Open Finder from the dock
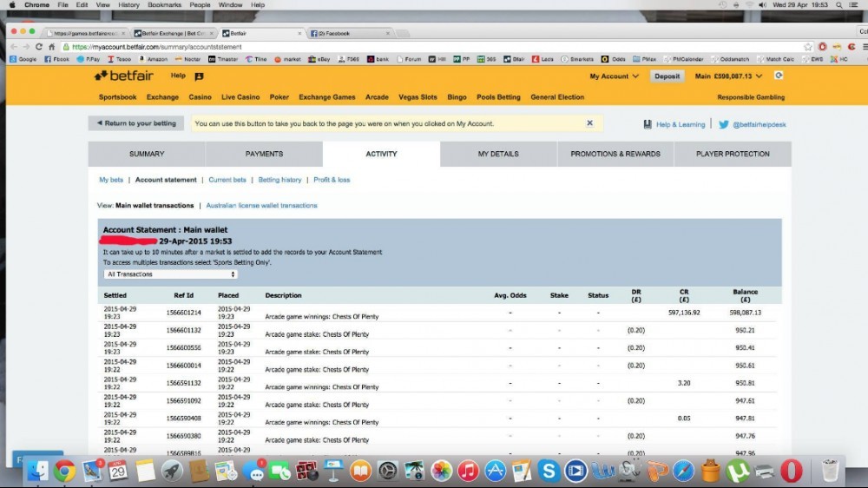The width and height of the screenshot is (868, 488). tap(37, 471)
